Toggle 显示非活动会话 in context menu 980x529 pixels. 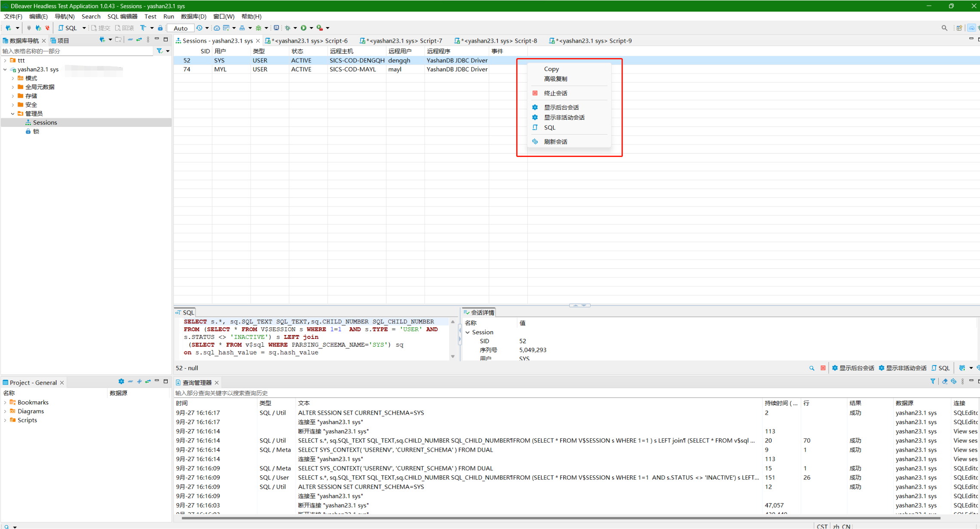coord(569,117)
